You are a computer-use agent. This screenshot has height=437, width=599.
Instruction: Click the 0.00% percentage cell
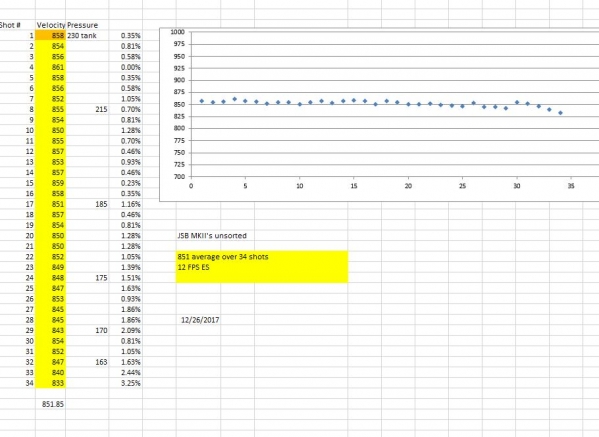[126, 67]
